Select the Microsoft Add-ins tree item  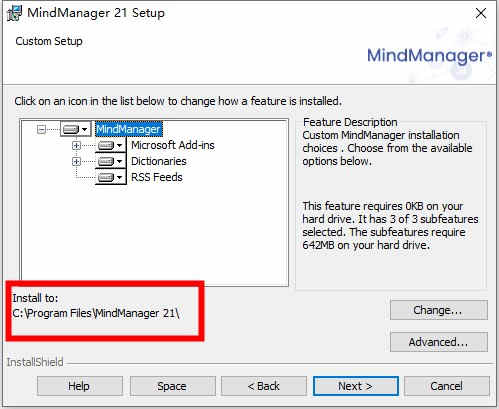[x=173, y=145]
